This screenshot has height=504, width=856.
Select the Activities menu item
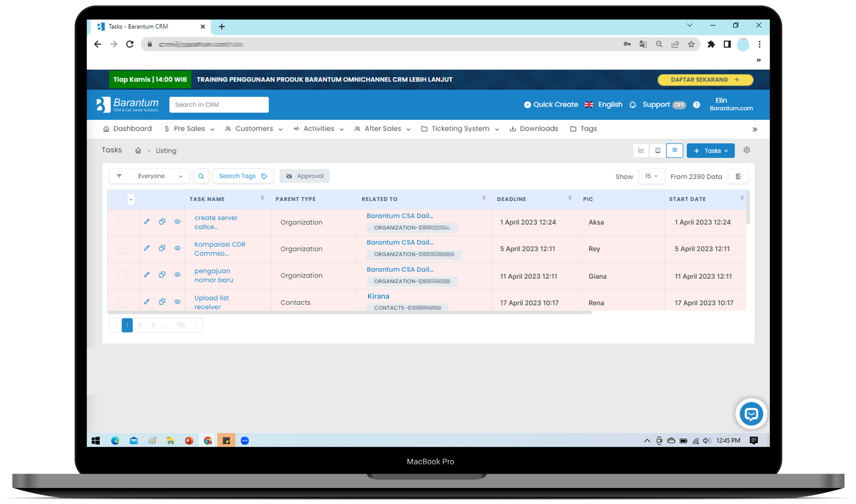click(x=318, y=128)
